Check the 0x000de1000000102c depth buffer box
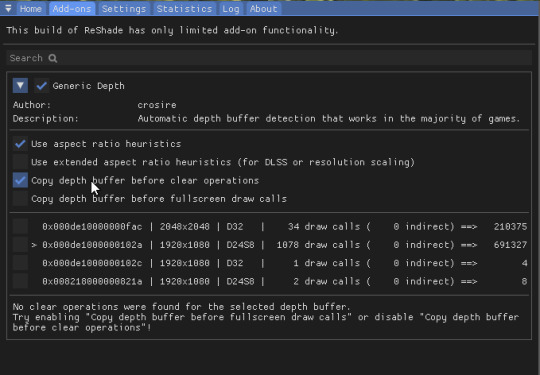The height and width of the screenshot is (375, 540). [x=20, y=263]
